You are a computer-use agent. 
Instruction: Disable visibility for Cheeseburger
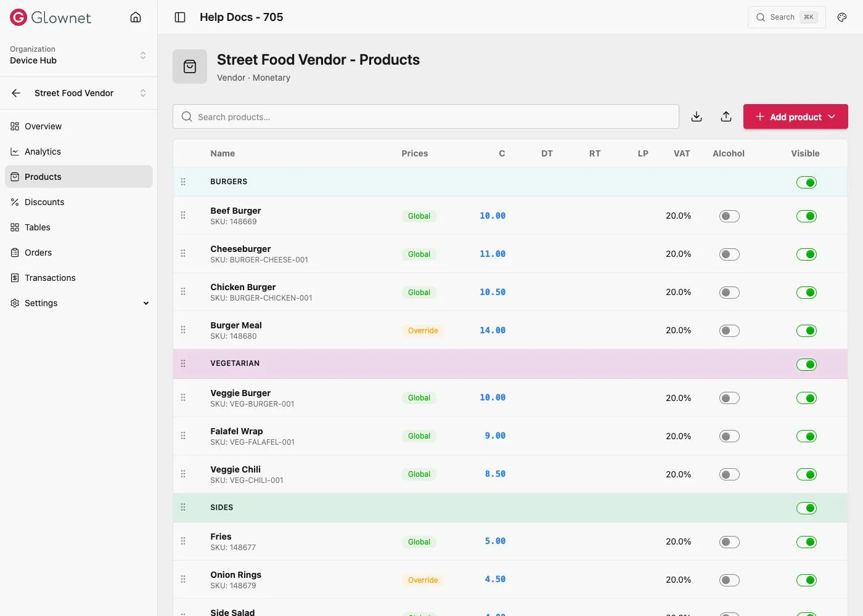pos(806,254)
